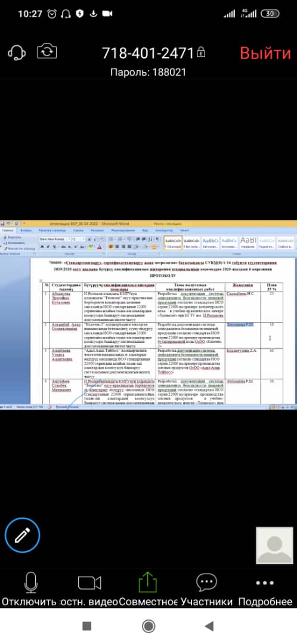The height and width of the screenshot is (644, 297).
Task: Open annotation with the pencil button
Action: click(x=22, y=535)
